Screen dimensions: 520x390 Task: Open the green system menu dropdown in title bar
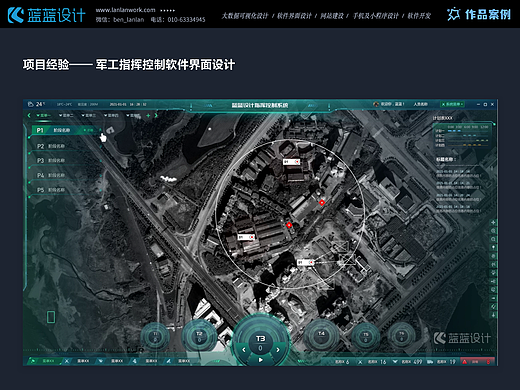click(x=453, y=104)
